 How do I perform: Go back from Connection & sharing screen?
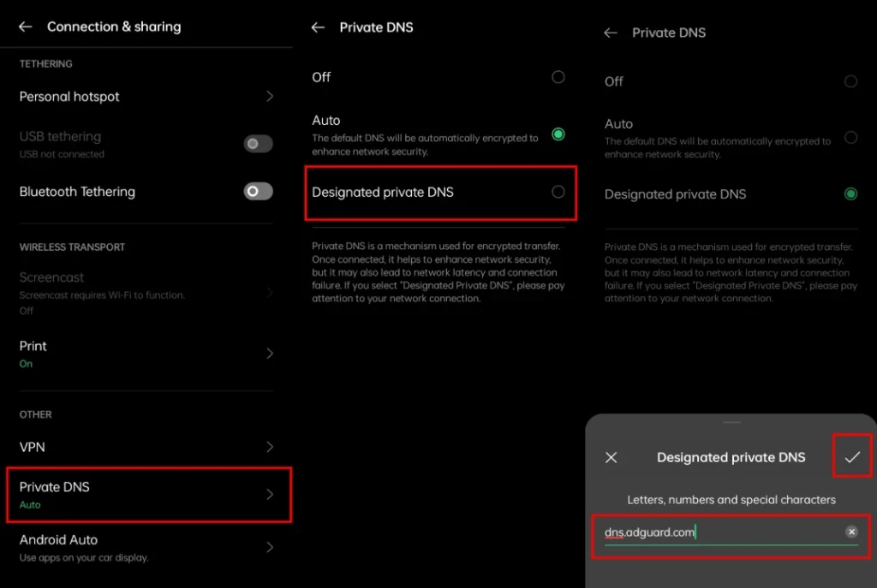[26, 27]
